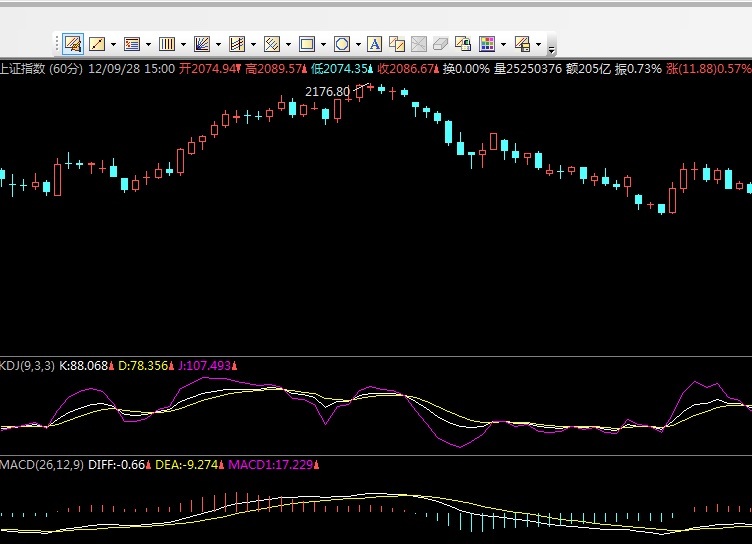Select the trend line drawing tool
The width and height of the screenshot is (752, 544).
pos(97,44)
